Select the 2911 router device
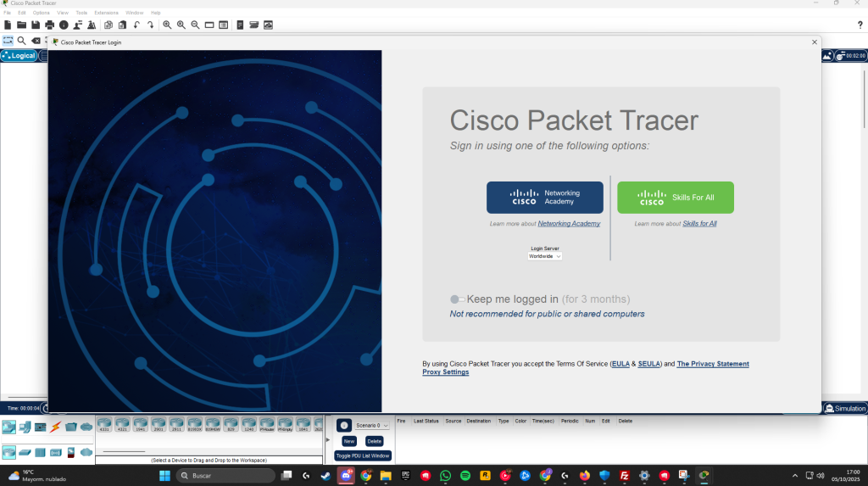 coord(176,424)
